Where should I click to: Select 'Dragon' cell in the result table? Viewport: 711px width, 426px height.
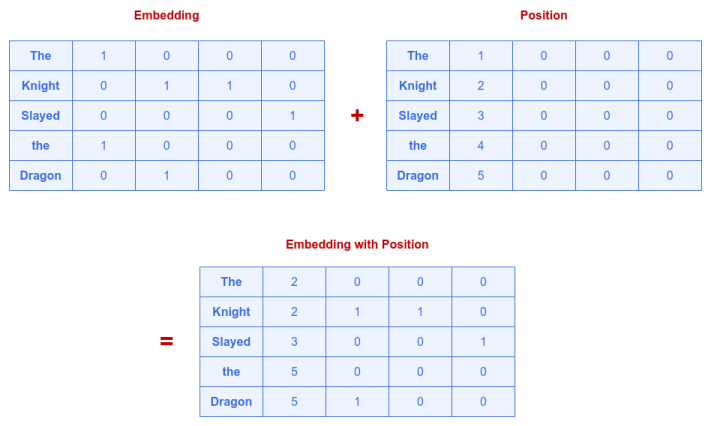(231, 402)
